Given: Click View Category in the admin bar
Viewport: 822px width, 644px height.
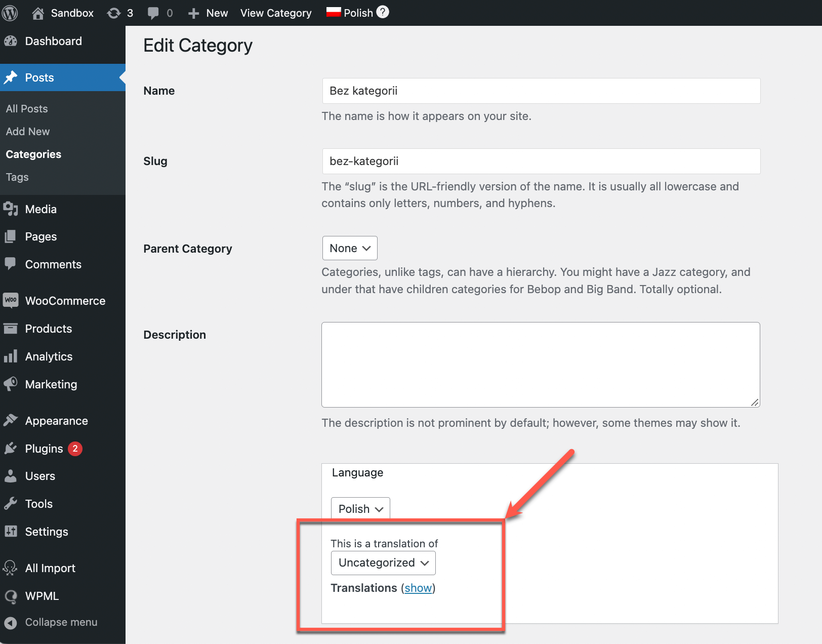Looking at the screenshot, I should coord(276,13).
